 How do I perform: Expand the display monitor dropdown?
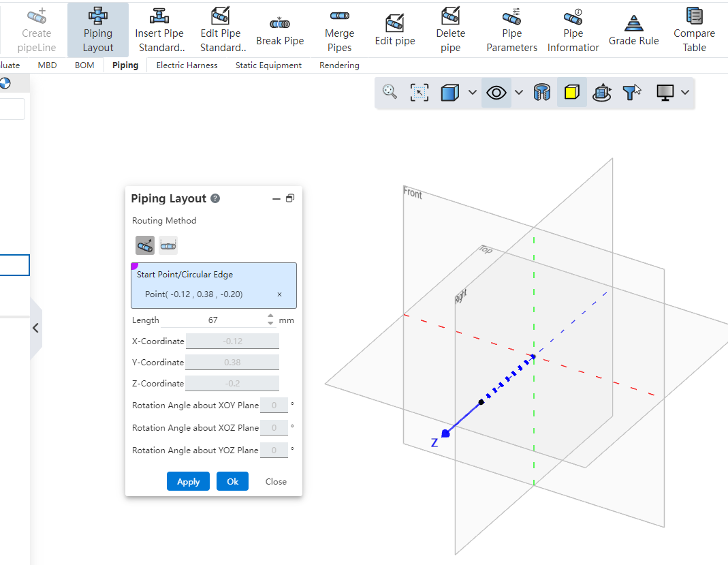(x=685, y=91)
